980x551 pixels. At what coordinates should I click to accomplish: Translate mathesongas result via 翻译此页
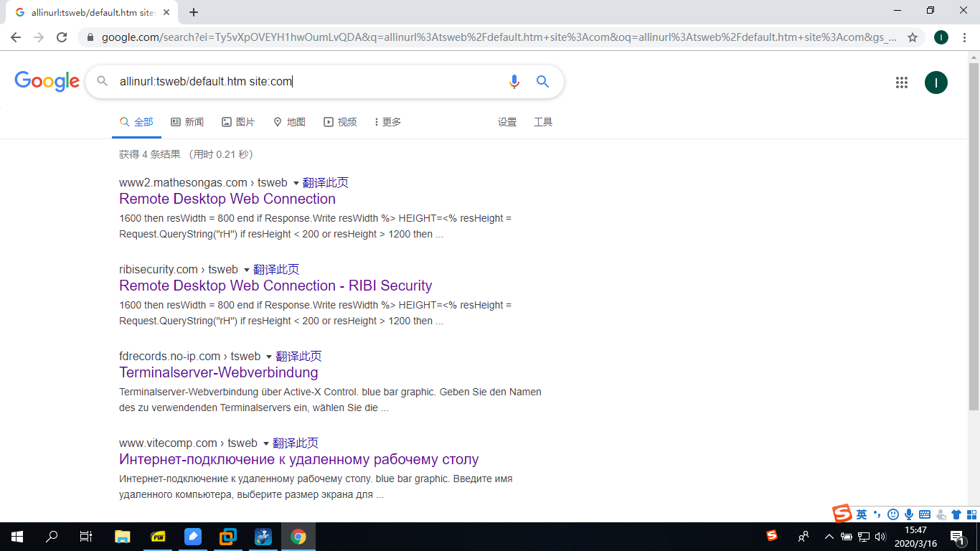click(326, 183)
